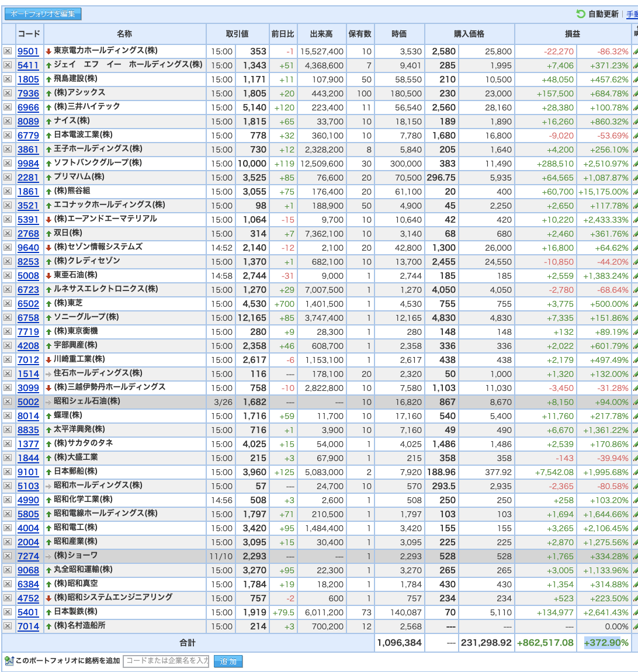
Task: Open stock code 6758 link
Action: [28, 318]
